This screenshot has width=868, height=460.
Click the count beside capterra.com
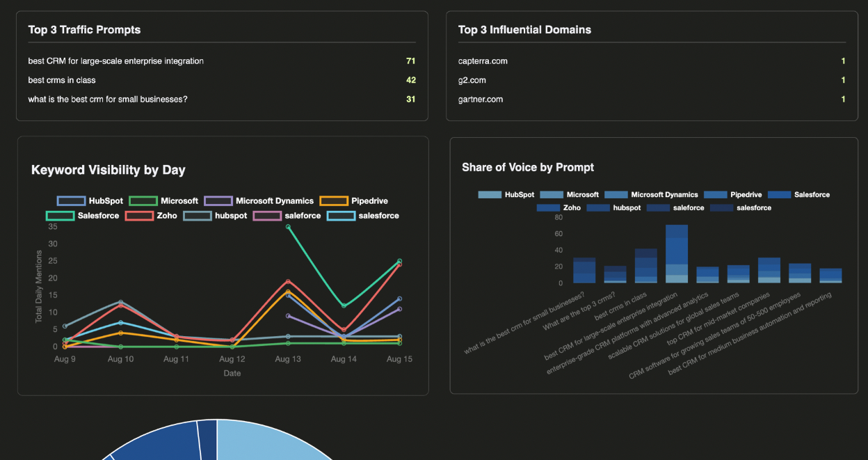point(843,61)
